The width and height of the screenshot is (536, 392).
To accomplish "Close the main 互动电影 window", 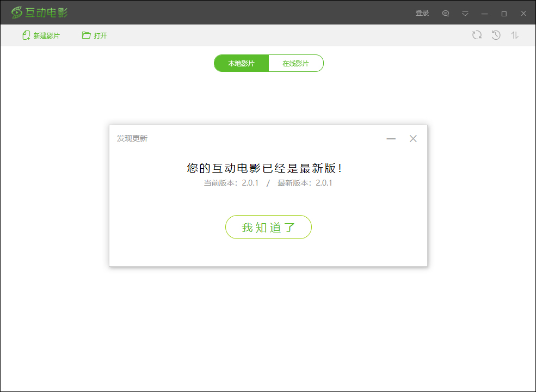I will (x=523, y=14).
